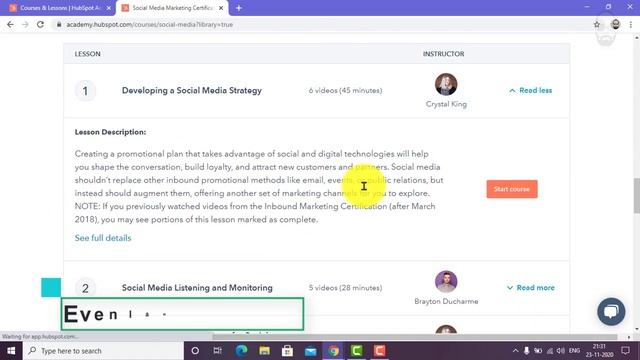
Task: Open Mail app from taskbar
Action: tap(310, 351)
